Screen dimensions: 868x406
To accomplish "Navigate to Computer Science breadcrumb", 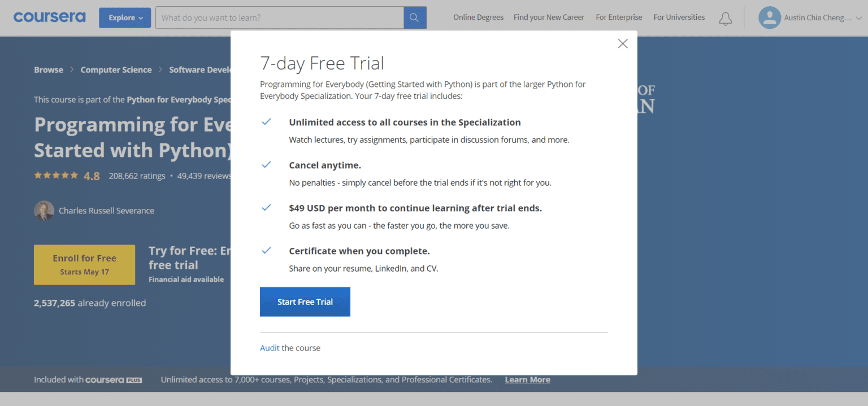I will (116, 69).
